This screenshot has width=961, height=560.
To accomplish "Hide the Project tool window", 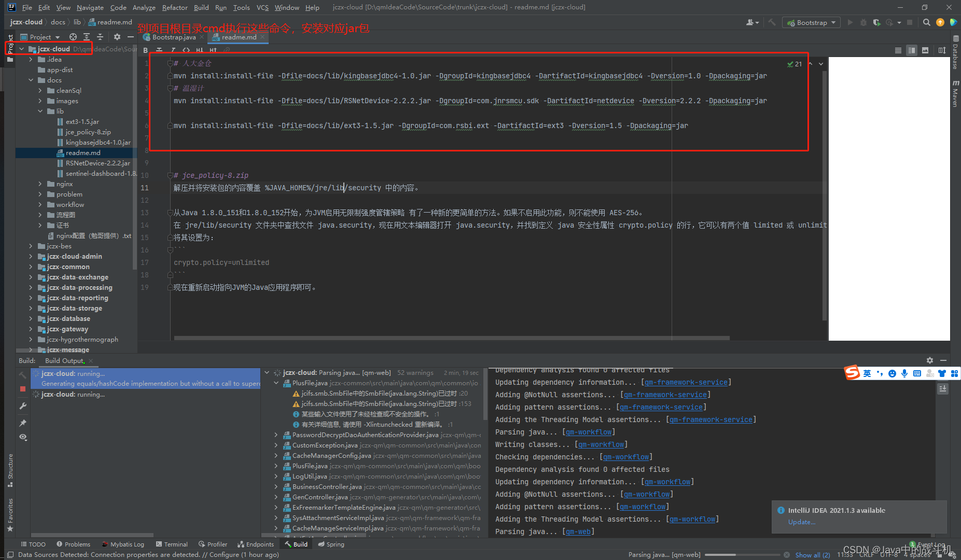I will 131,37.
